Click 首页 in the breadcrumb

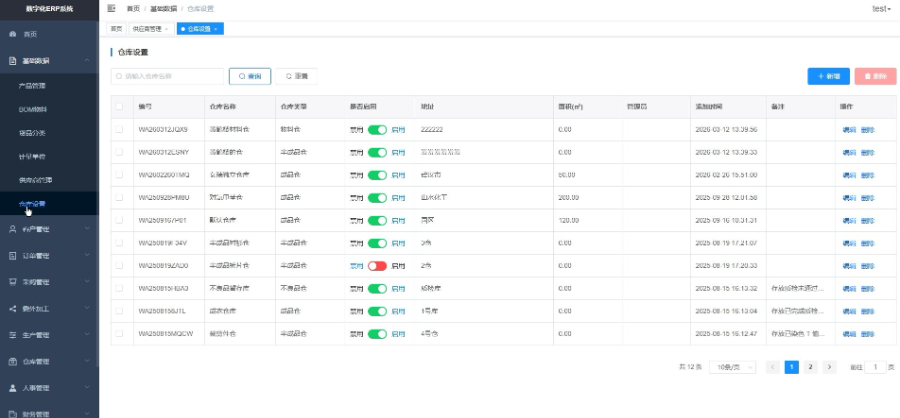point(133,9)
